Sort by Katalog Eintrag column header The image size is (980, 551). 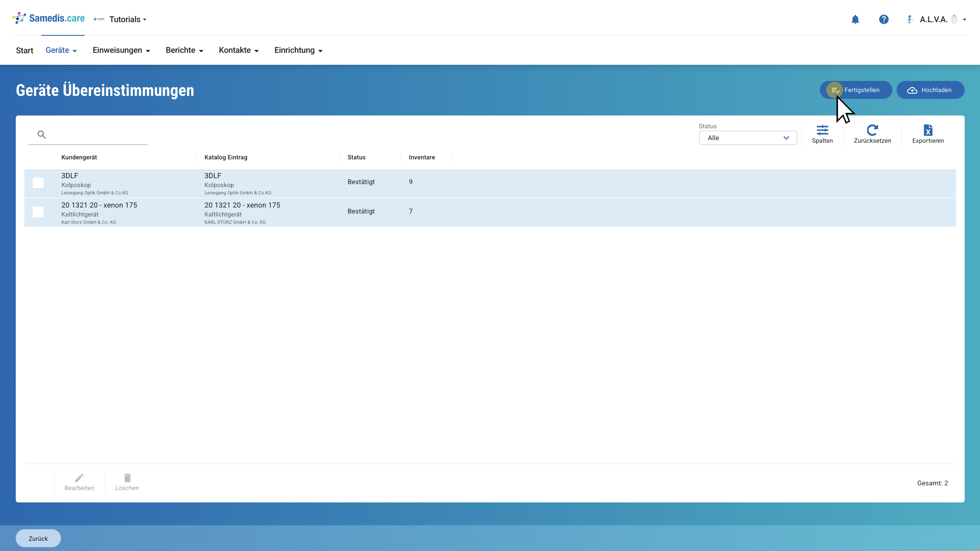coord(226,157)
